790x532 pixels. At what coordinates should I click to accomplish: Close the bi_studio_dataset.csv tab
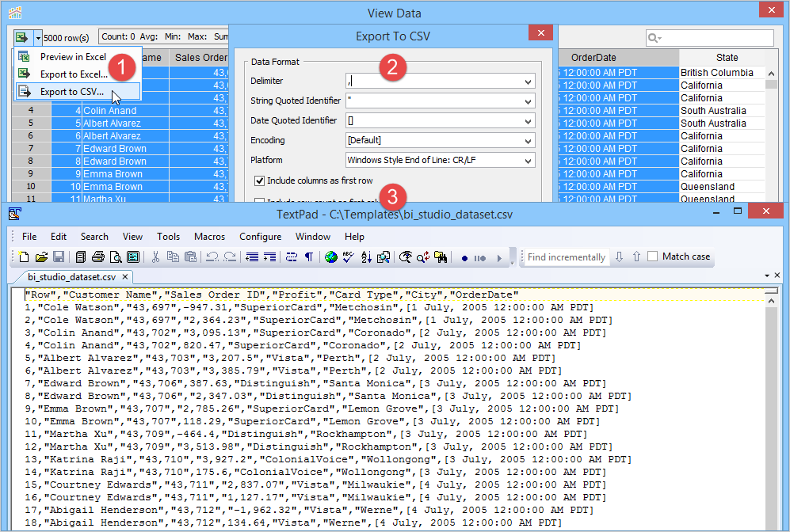pyautogui.click(x=125, y=276)
